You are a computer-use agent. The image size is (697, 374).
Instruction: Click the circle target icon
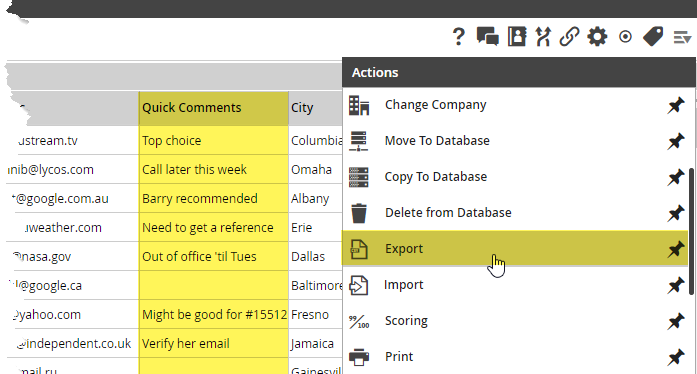(x=625, y=36)
